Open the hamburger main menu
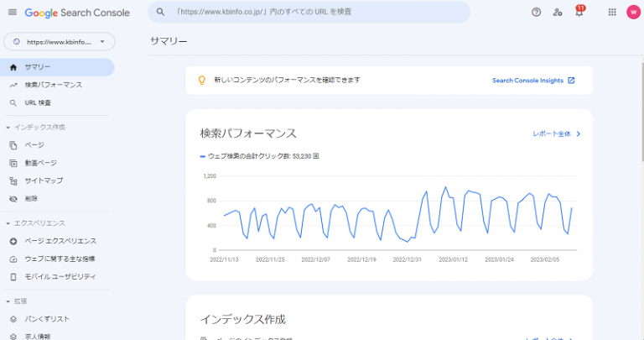The height and width of the screenshot is (340, 644). coord(13,12)
